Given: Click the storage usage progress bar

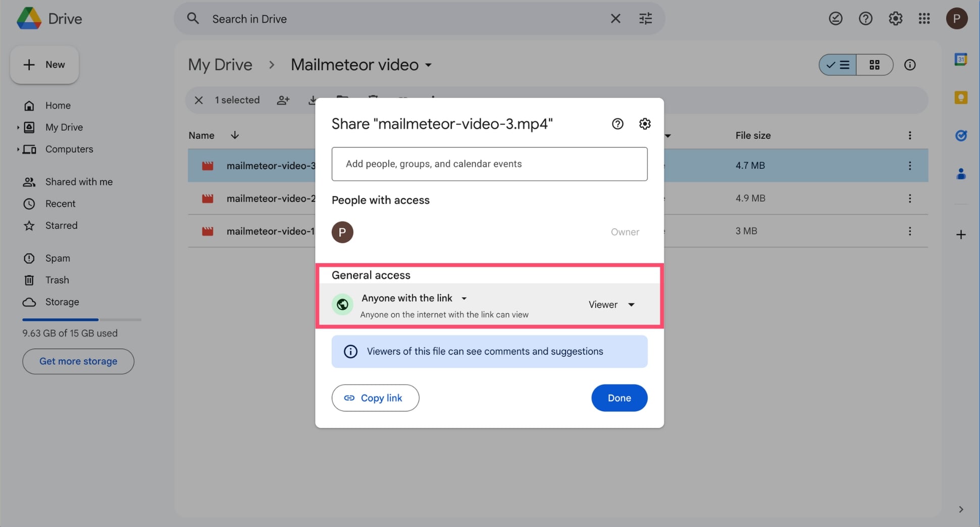Looking at the screenshot, I should 82,320.
